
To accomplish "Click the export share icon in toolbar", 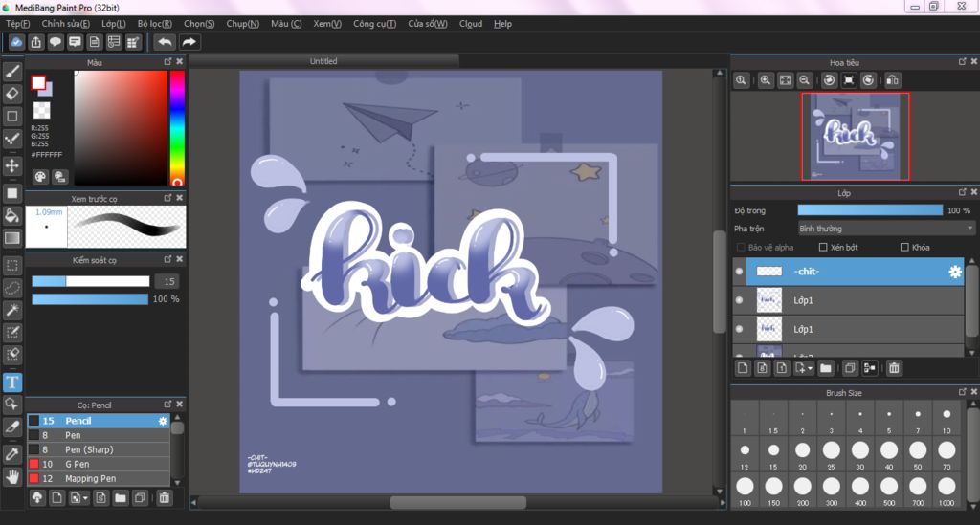I will (x=36, y=42).
